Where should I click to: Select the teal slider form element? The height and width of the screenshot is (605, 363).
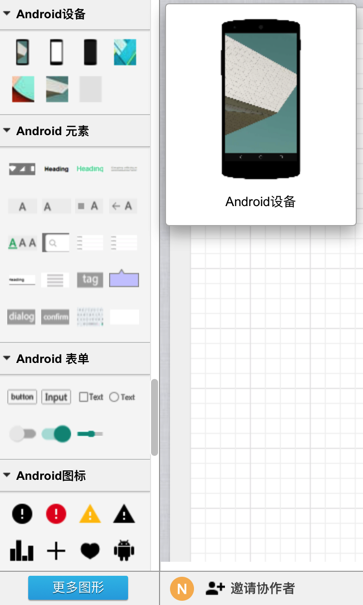pos(90,434)
